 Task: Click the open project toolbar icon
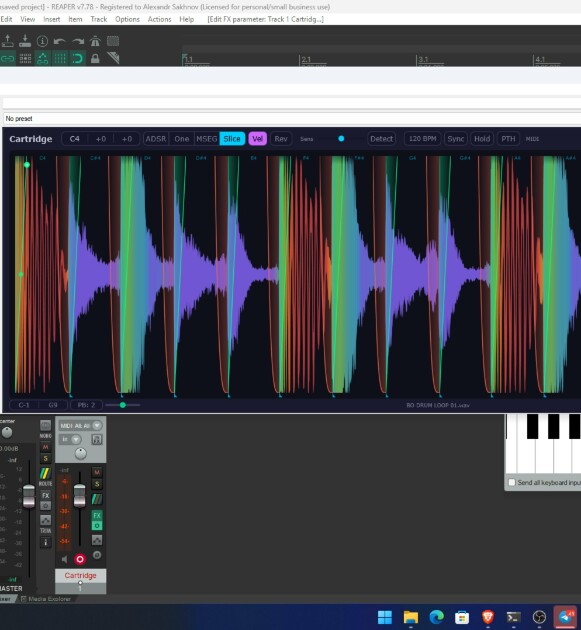tap(8, 41)
